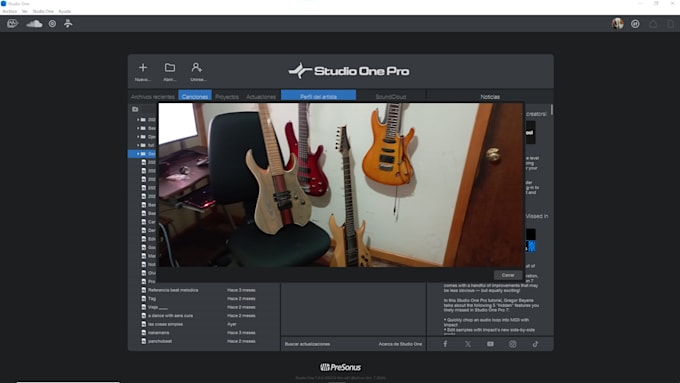Select the song "a dance with aera cura"

click(x=170, y=316)
